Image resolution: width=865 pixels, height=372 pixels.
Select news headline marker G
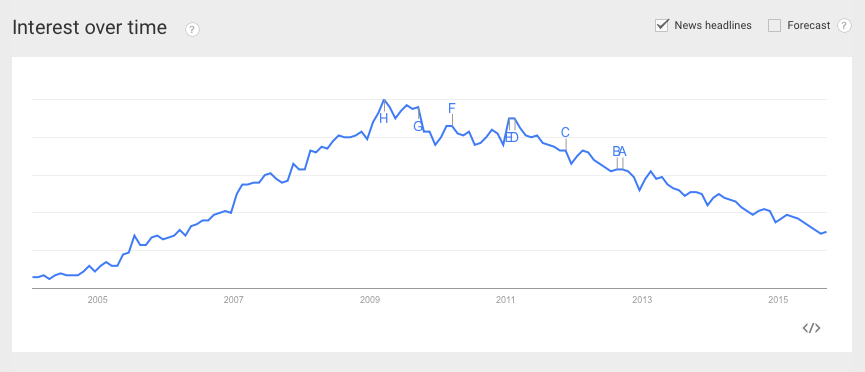pyautogui.click(x=418, y=126)
